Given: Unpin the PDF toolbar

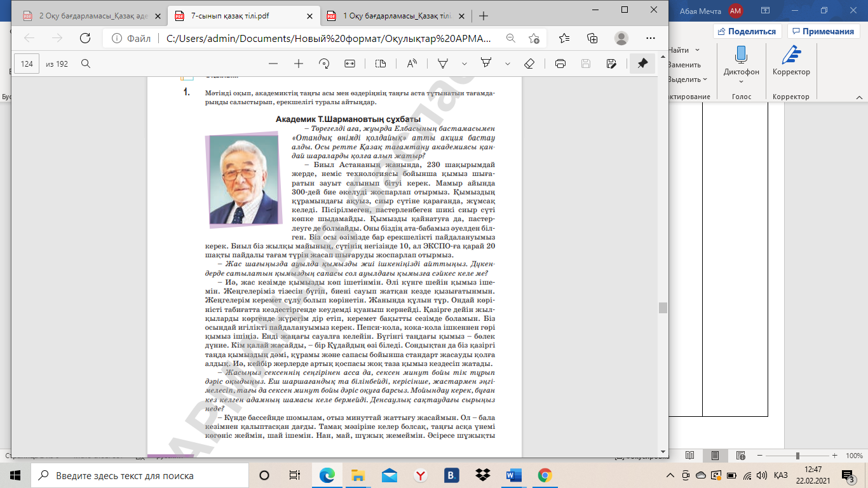Looking at the screenshot, I should pyautogui.click(x=642, y=64).
